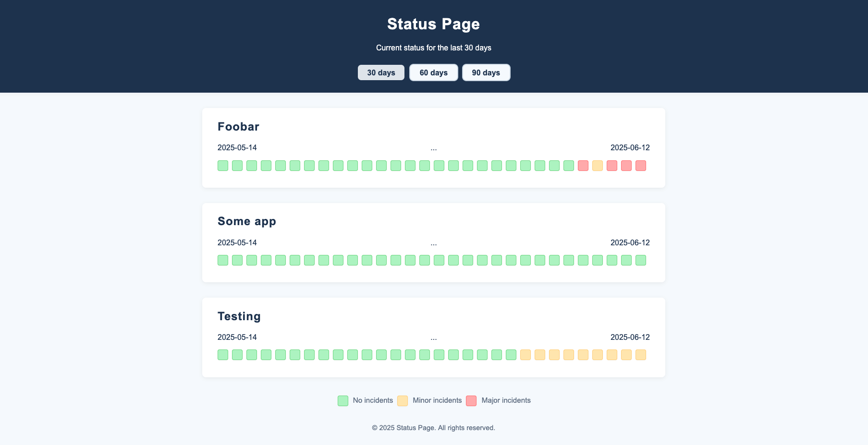Viewport: 868px width, 445px height.
Task: Click the last status square for Some app
Action: click(640, 260)
